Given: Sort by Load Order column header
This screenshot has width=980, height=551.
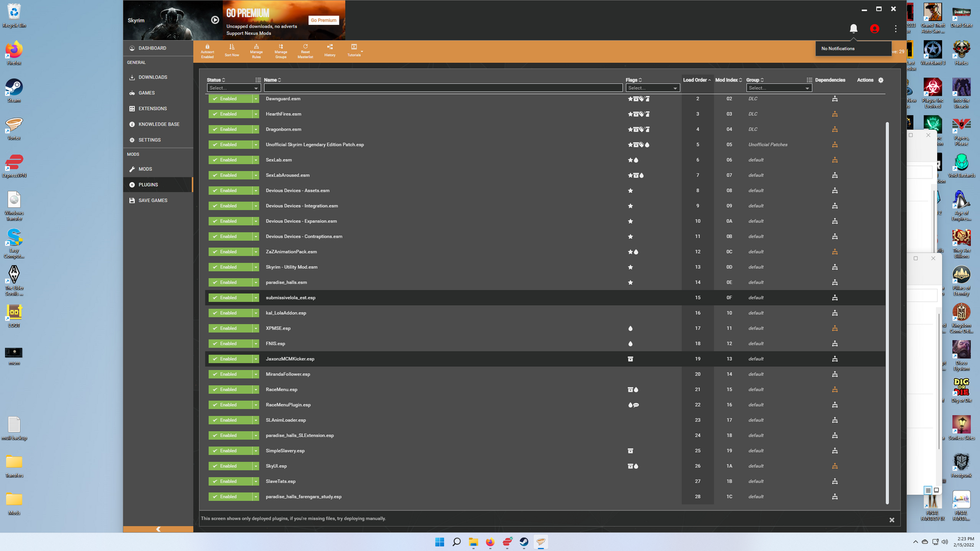Looking at the screenshot, I should pos(697,80).
